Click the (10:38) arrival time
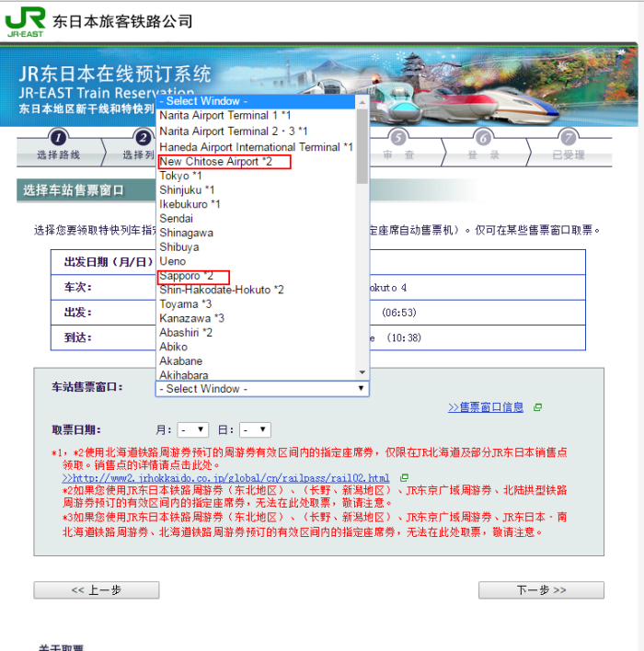This screenshot has width=644, height=651. (x=404, y=338)
